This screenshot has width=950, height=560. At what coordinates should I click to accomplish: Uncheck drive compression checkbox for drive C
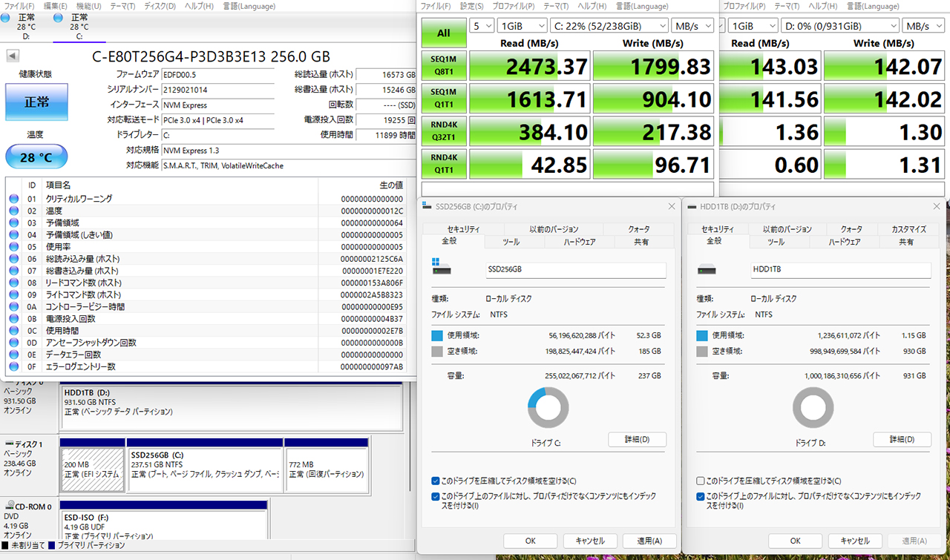[436, 481]
